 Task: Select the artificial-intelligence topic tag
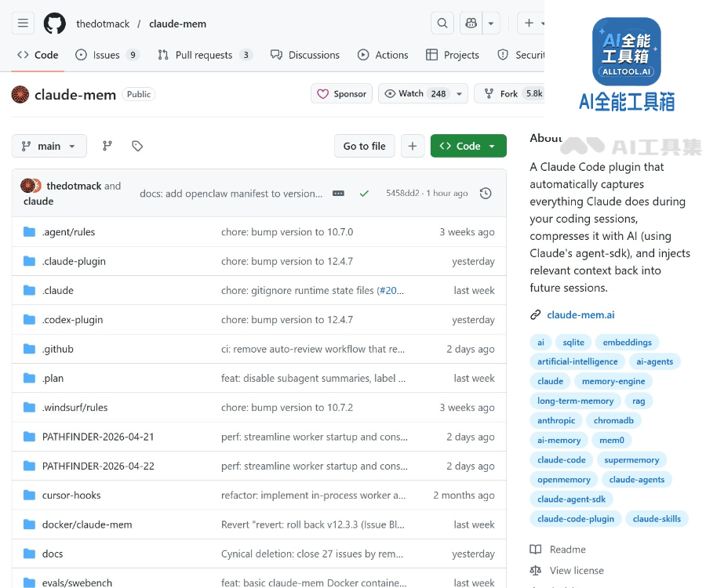pyautogui.click(x=577, y=361)
